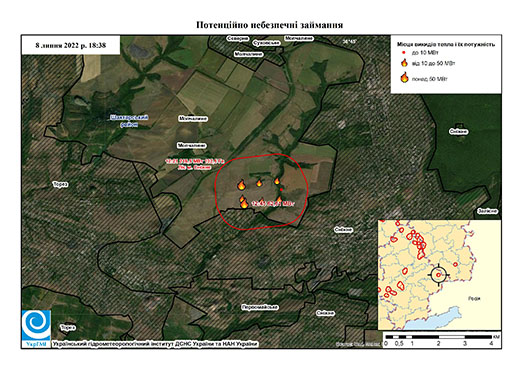Click the 'Сніжне' label left of the inset map

coord(343,230)
